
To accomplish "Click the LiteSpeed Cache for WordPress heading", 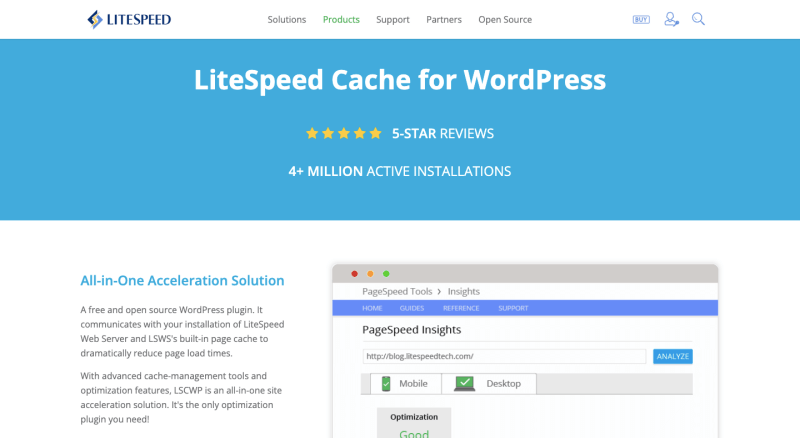I will click(x=400, y=80).
